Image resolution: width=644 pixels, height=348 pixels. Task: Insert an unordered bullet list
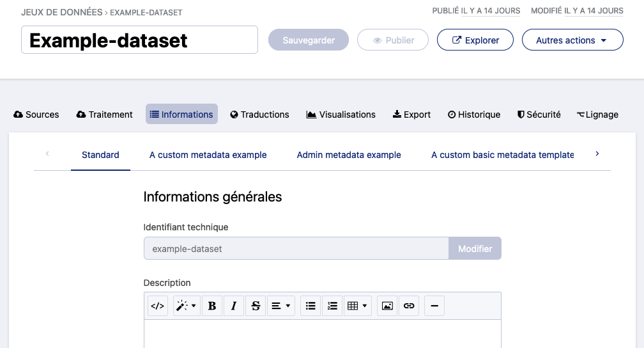click(310, 306)
